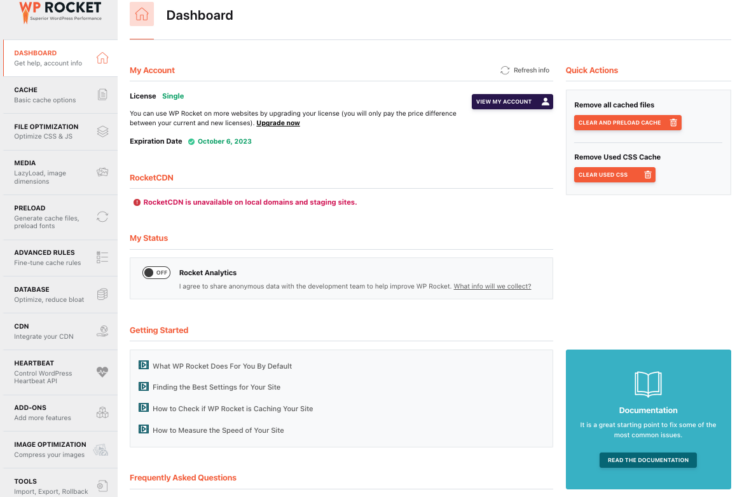Open Image Optimization menu item
The width and height of the screenshot is (742, 497).
[x=60, y=450]
